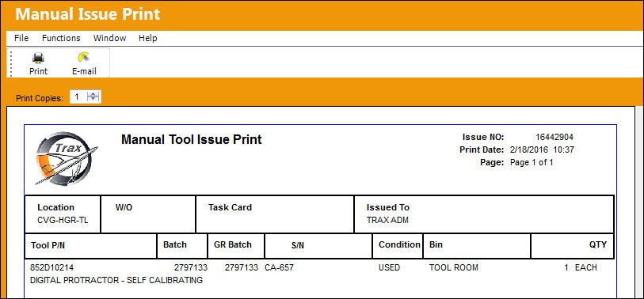644x299 pixels.
Task: Open the Window menu
Action: click(x=109, y=38)
